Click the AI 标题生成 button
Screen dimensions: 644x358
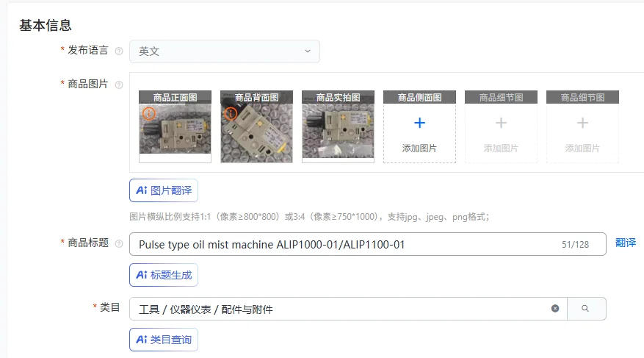click(163, 275)
